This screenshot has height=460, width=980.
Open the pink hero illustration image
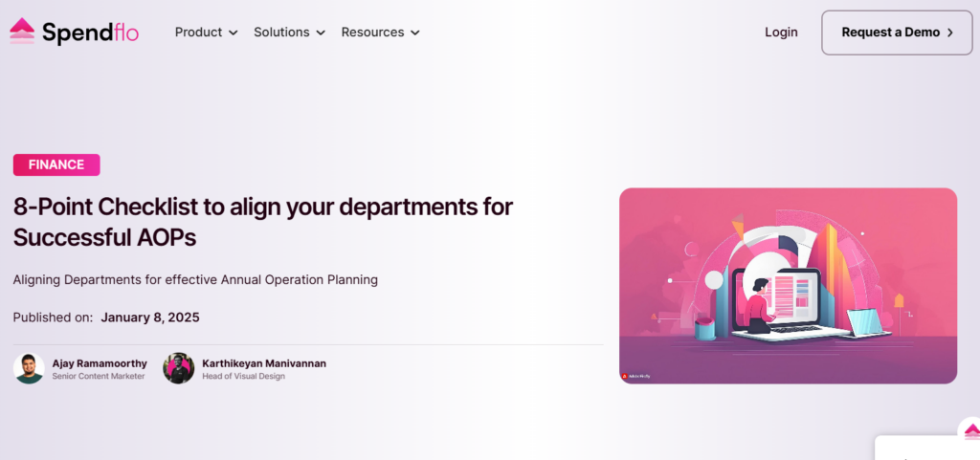pos(789,286)
